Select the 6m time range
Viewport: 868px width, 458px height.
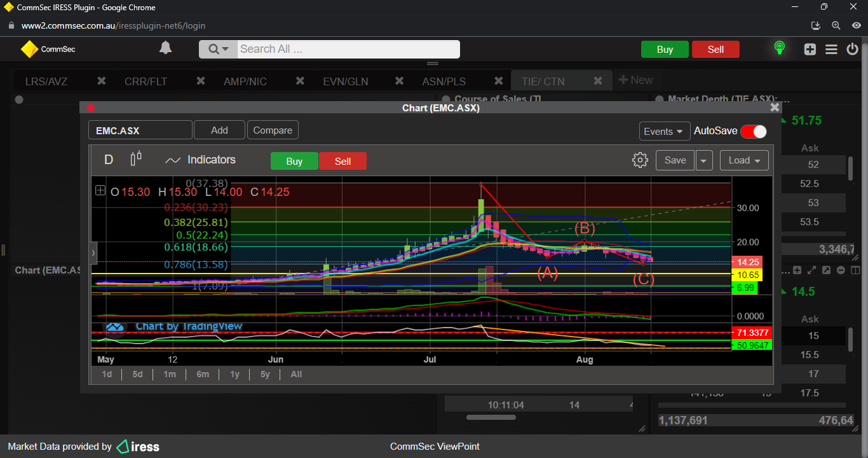click(203, 374)
